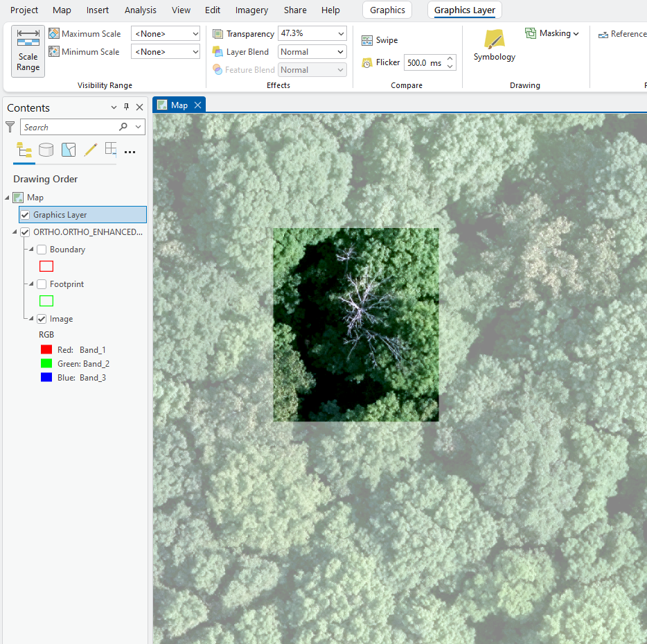
Task: Select List By Data Source view
Action: coord(46,150)
